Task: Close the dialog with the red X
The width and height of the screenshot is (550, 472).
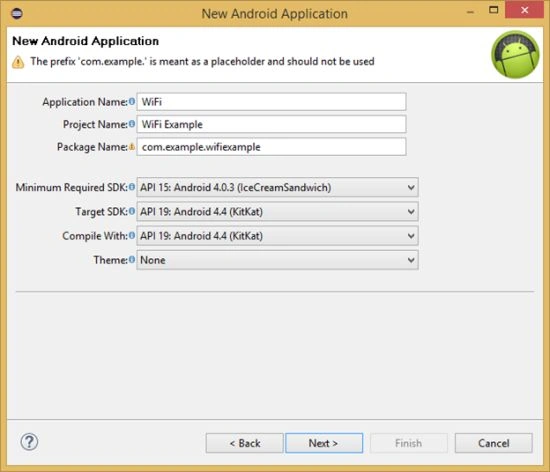Action: click(524, 10)
